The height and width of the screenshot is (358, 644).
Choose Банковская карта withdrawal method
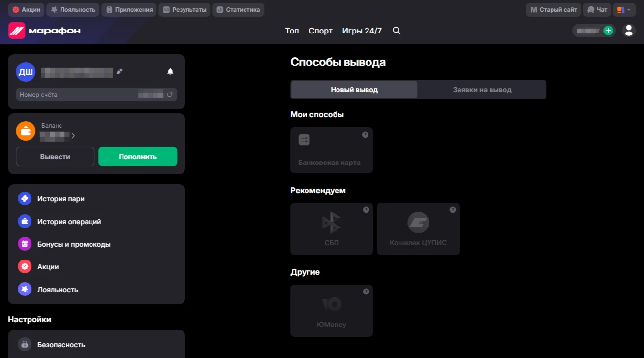pyautogui.click(x=332, y=150)
